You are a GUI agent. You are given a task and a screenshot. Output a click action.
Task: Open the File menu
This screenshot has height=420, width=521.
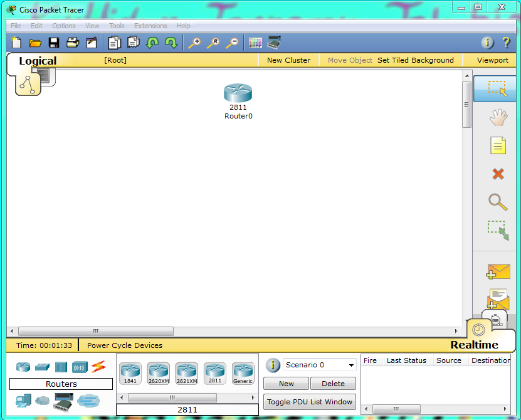click(x=16, y=26)
